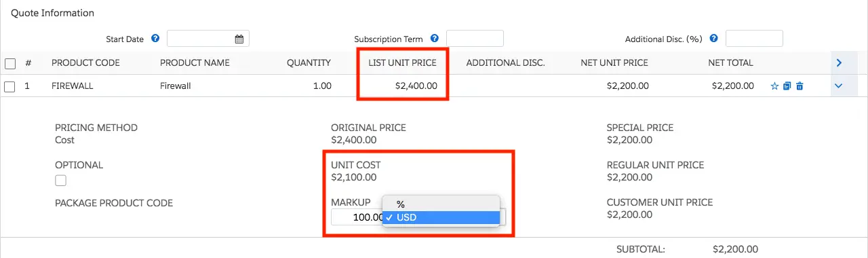Screen dimensions: 868x258
Task: Select all lines via header checkbox
Action: 10,63
